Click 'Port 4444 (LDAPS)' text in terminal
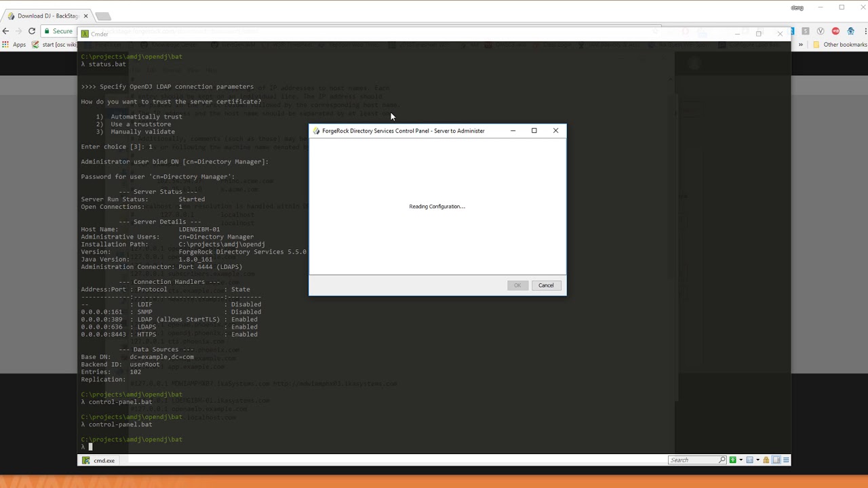Screen dimensions: 868x488 pyautogui.click(x=210, y=267)
